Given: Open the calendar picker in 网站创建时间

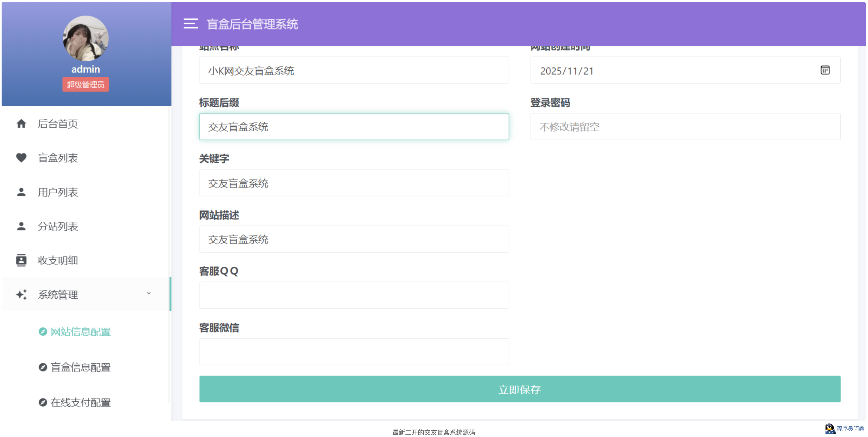Looking at the screenshot, I should point(825,70).
